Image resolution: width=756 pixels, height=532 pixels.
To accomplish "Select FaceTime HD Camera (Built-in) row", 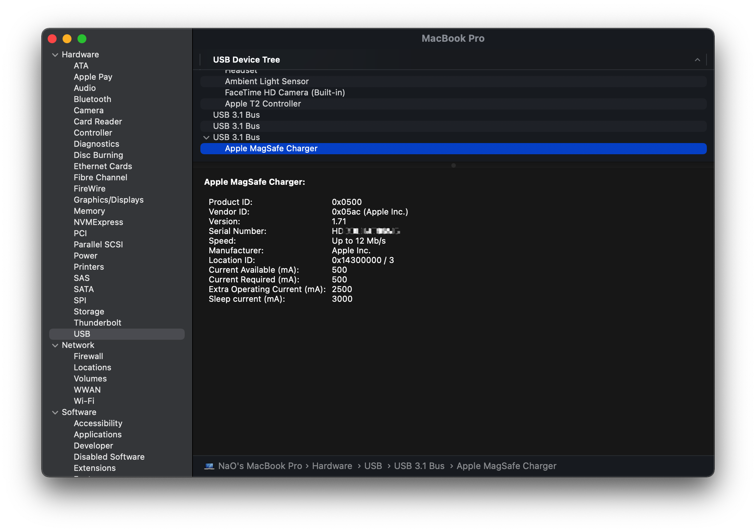I will coord(285,93).
